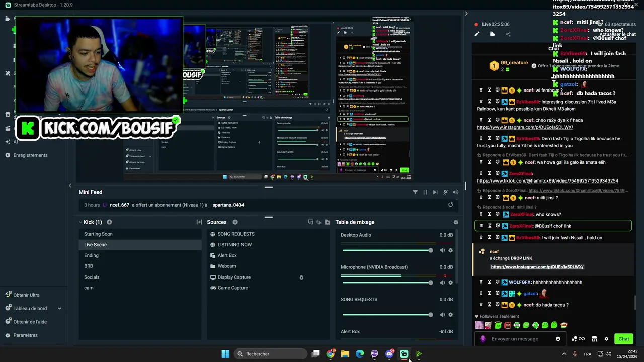
Task: Open Desktop Audio settings gear
Action: pyautogui.click(x=450, y=250)
